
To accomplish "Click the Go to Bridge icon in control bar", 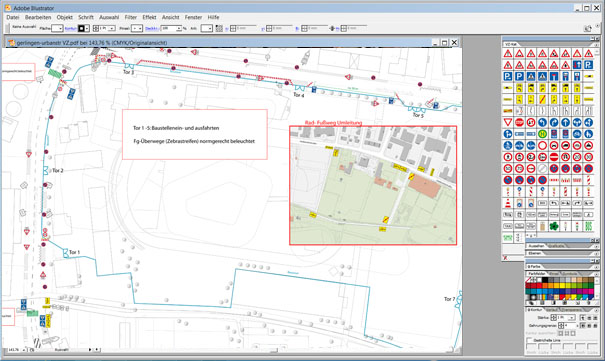I will pyautogui.click(x=587, y=28).
